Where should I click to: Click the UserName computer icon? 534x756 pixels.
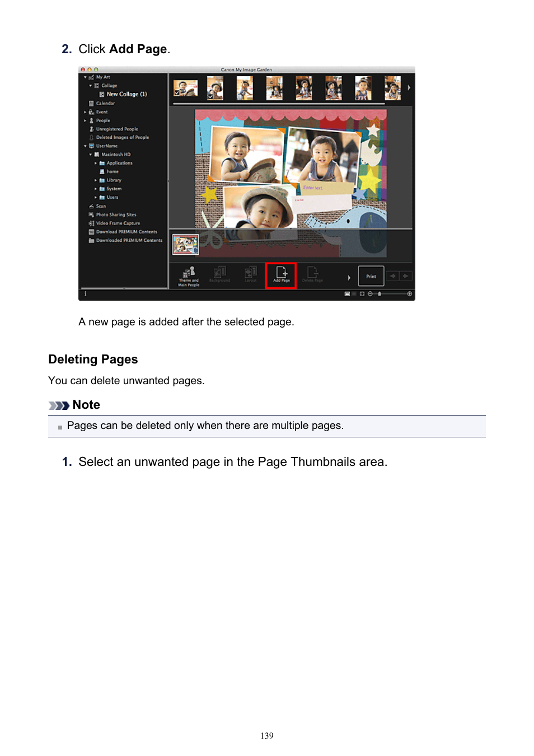pyautogui.click(x=91, y=146)
